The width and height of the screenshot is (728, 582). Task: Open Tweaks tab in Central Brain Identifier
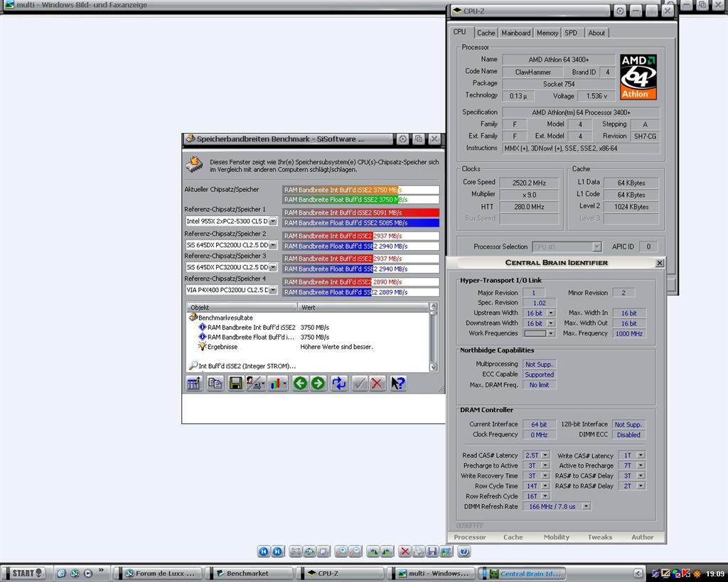pos(600,537)
